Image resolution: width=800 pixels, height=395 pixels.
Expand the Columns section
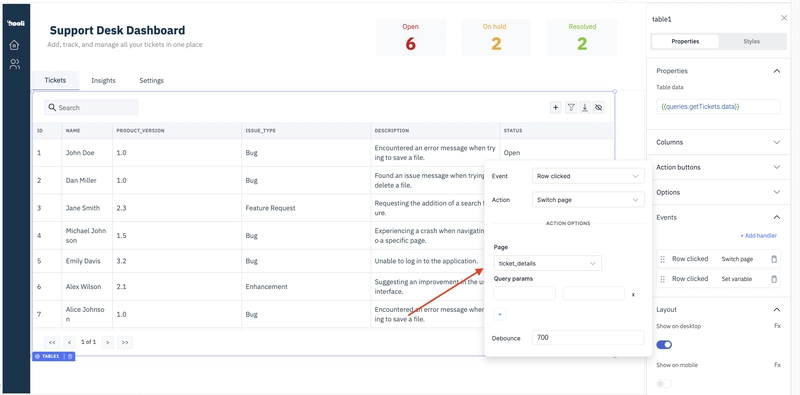pos(718,142)
